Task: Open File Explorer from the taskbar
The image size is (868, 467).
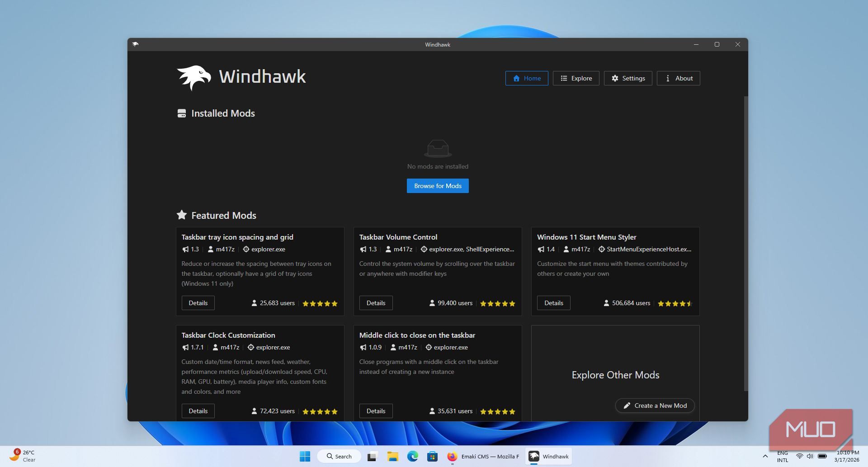Action: pos(392,457)
